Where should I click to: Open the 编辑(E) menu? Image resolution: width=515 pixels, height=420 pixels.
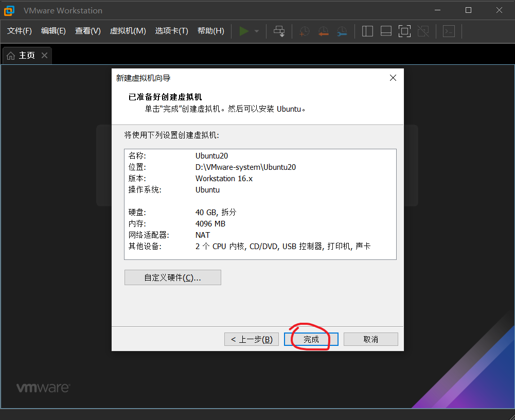click(x=53, y=31)
